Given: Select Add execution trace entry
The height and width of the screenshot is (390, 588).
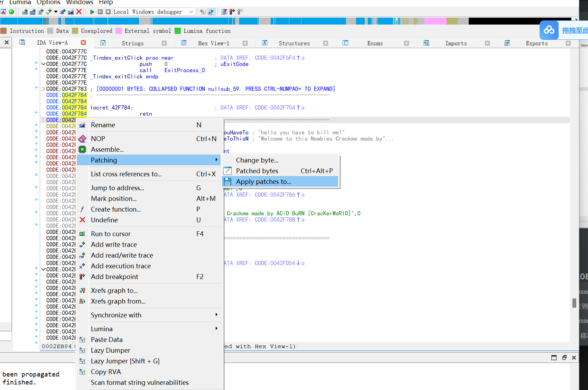Looking at the screenshot, I should (149, 266).
